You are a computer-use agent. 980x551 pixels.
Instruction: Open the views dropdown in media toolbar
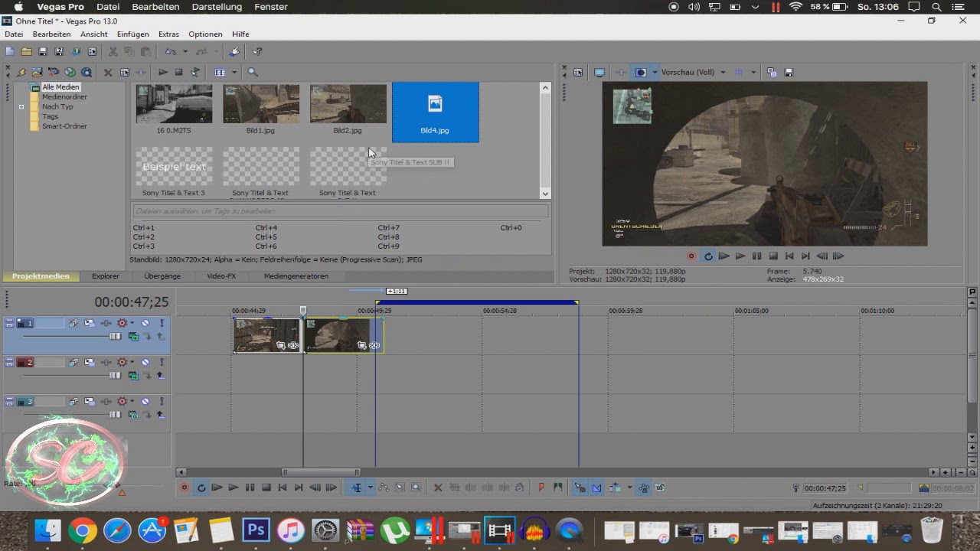click(234, 72)
